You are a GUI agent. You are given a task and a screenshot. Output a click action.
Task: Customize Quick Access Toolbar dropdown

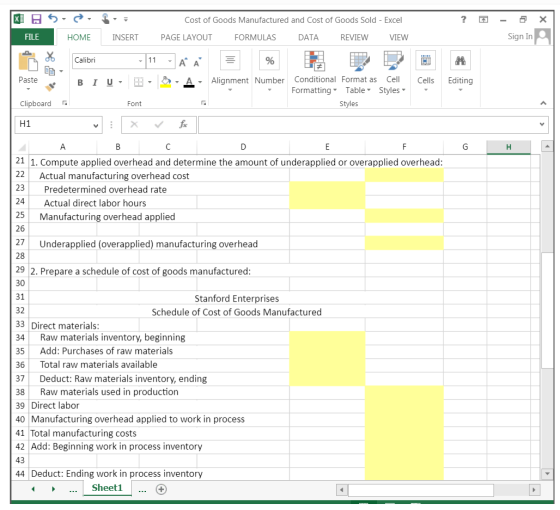[126, 19]
